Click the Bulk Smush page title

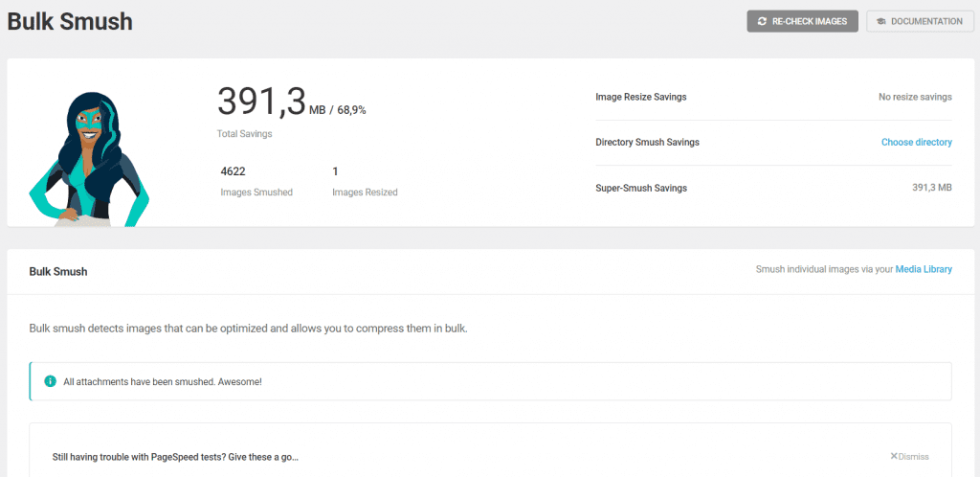click(x=70, y=22)
